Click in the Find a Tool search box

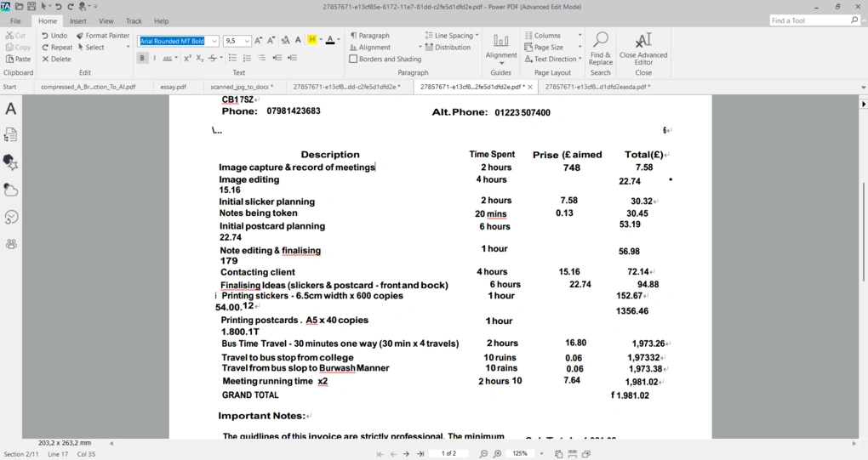pos(810,20)
